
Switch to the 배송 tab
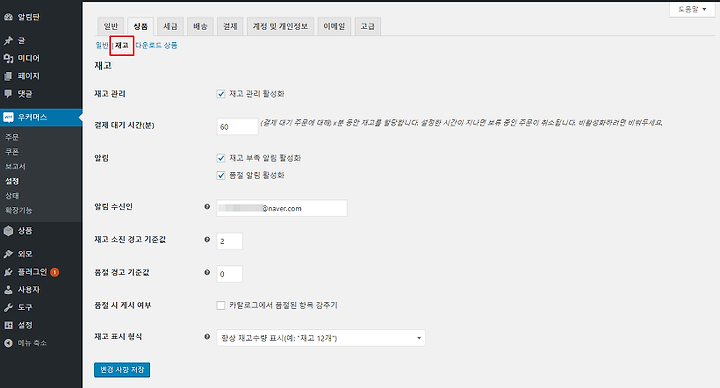click(x=200, y=27)
